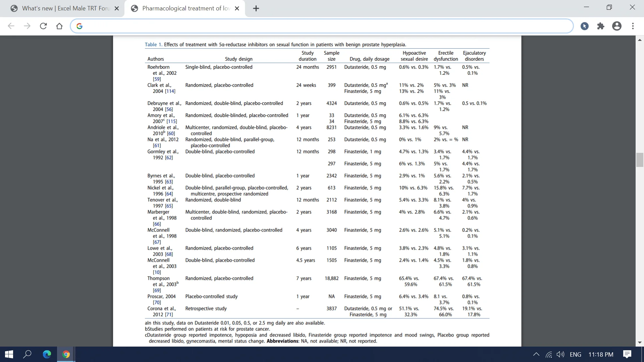Click the vertical scrollbar thumb
The image size is (644, 362).
pyautogui.click(x=640, y=160)
